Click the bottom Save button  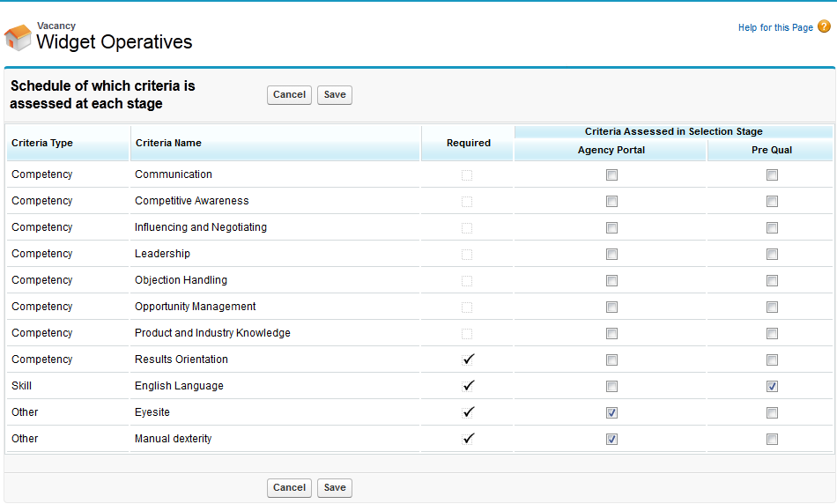335,488
